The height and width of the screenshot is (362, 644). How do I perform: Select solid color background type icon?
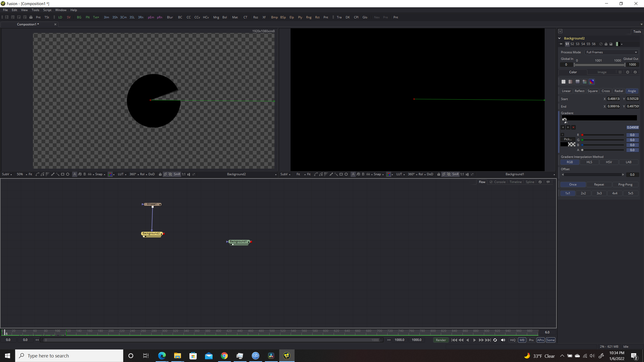pos(563,82)
